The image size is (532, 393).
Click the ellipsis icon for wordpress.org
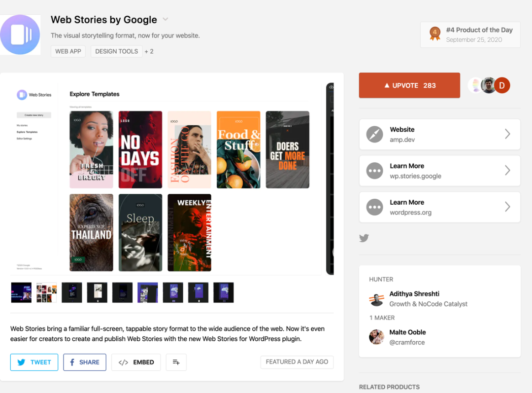point(374,207)
